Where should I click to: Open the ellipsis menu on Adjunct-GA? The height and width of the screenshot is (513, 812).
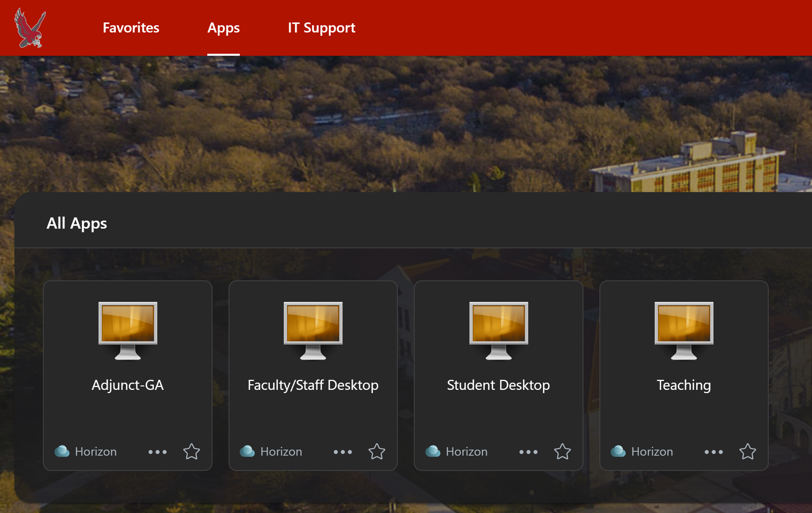[158, 452]
